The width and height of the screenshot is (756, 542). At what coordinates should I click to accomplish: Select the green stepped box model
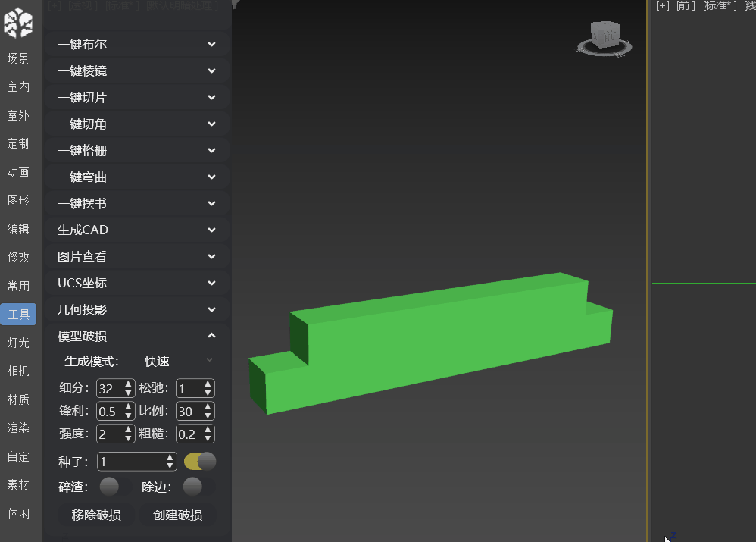430,343
